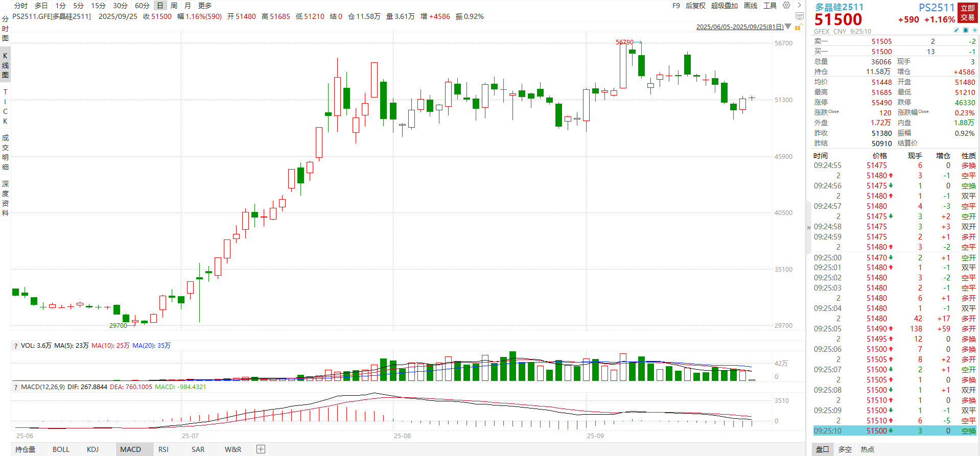Viewport: 980px width, 456px height.
Task: Click the add indicator plus icon
Action: pyautogui.click(x=261, y=449)
